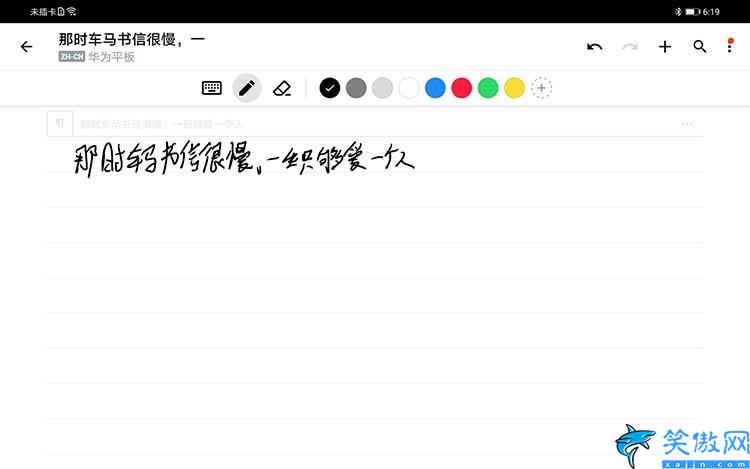Go back with the left arrow

tap(26, 46)
